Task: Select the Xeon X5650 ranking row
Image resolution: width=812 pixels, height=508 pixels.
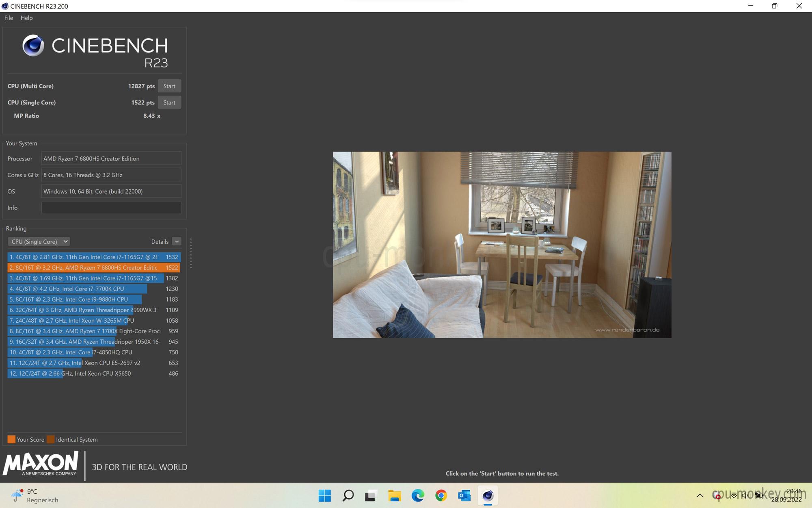Action: 94,373
